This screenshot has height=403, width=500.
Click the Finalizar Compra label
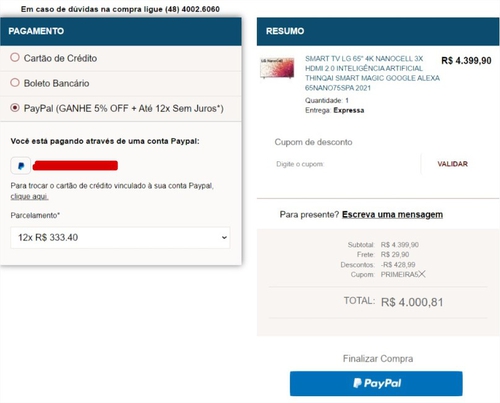(x=378, y=359)
